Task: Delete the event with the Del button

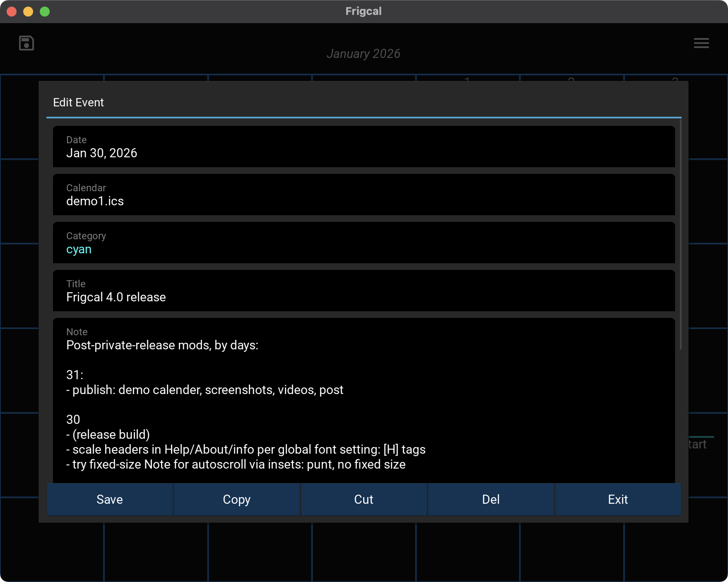Action: pos(491,499)
